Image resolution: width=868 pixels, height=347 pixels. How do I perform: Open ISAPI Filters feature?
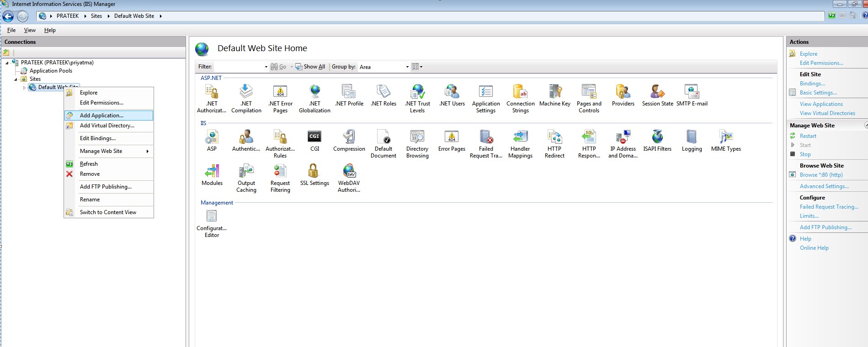pyautogui.click(x=657, y=141)
